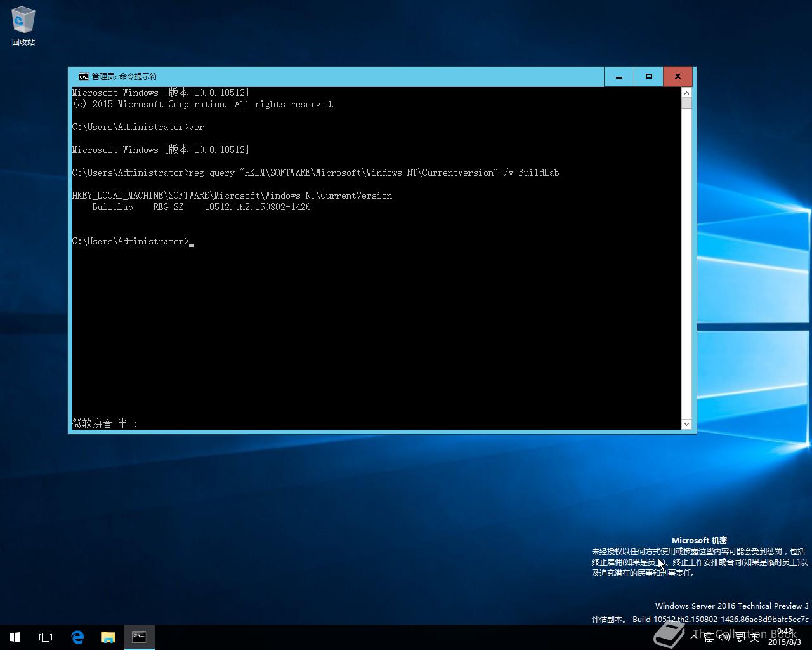Open the volume control tray icon
Viewport: 812px width, 650px height.
click(x=724, y=637)
